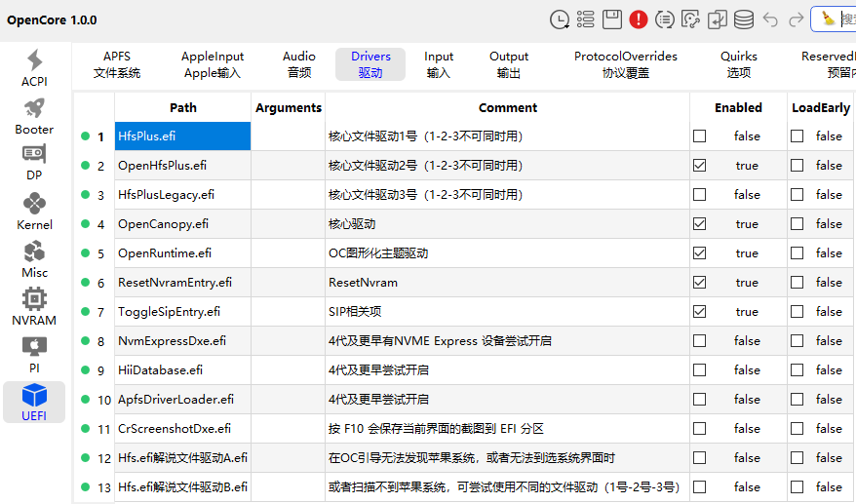Click the import documents toolbar icon
The image size is (856, 504).
718,19
